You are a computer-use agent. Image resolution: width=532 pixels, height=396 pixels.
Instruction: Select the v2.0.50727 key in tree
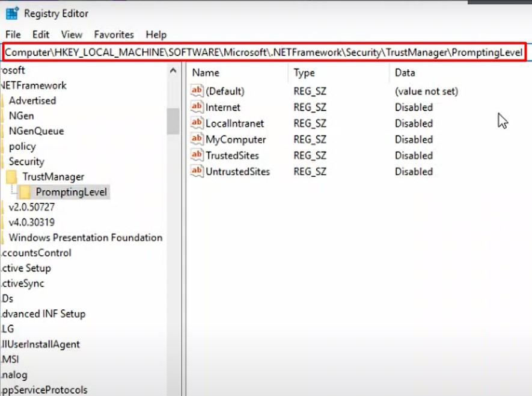(31, 207)
